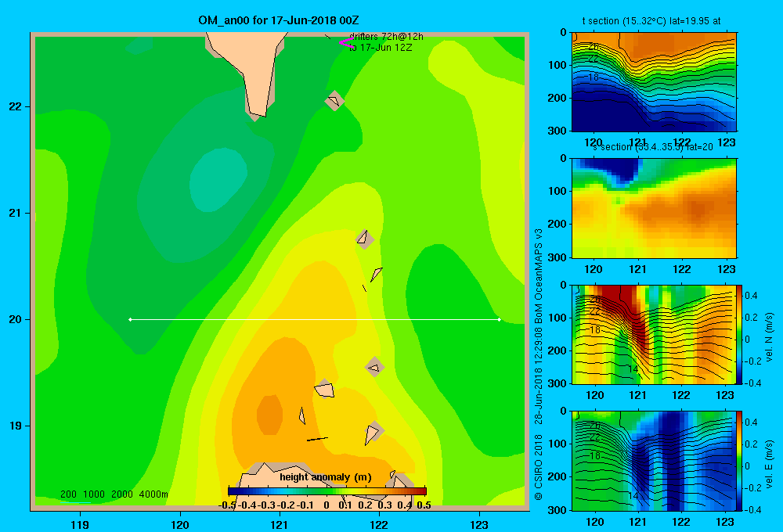Click latitude label 19 on main map
783x532 pixels.
point(16,426)
